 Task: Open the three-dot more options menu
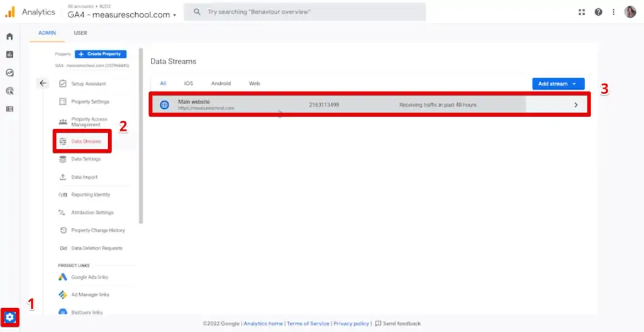coord(614,12)
